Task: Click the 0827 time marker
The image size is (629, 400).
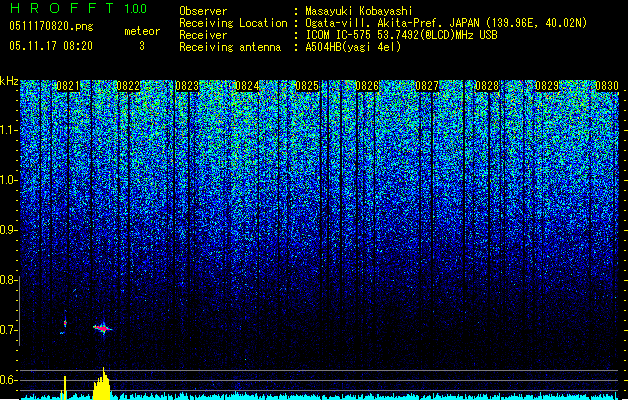Action: 427,86
